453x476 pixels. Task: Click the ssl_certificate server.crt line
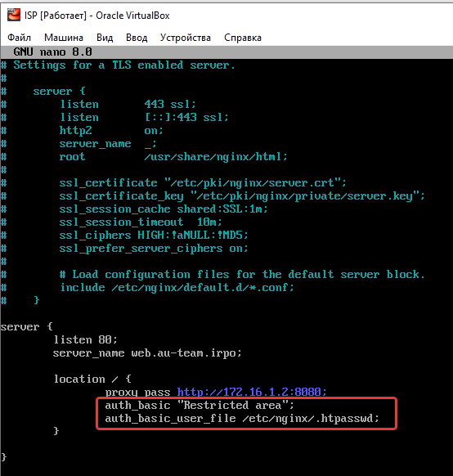coord(203,183)
